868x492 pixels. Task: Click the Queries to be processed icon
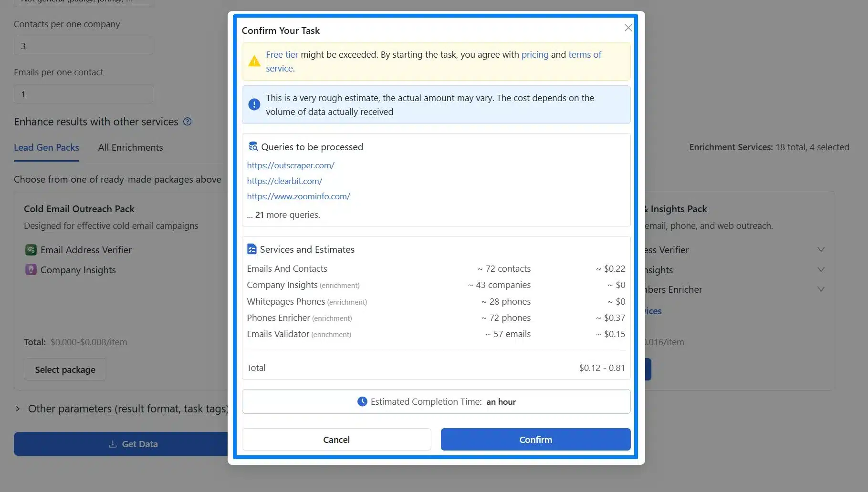[253, 147]
